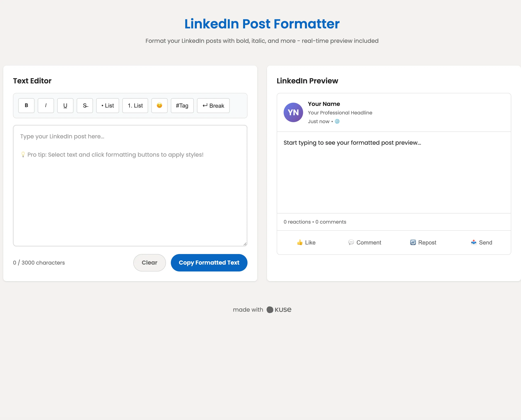Click the YN profile avatar
The width and height of the screenshot is (521, 420).
[x=293, y=112]
